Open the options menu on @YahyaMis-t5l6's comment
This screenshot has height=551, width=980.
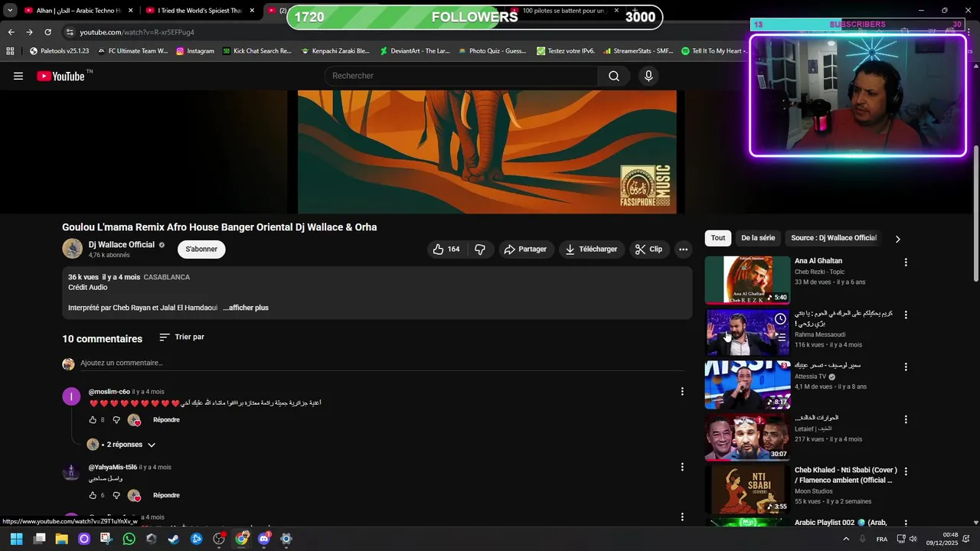point(682,467)
